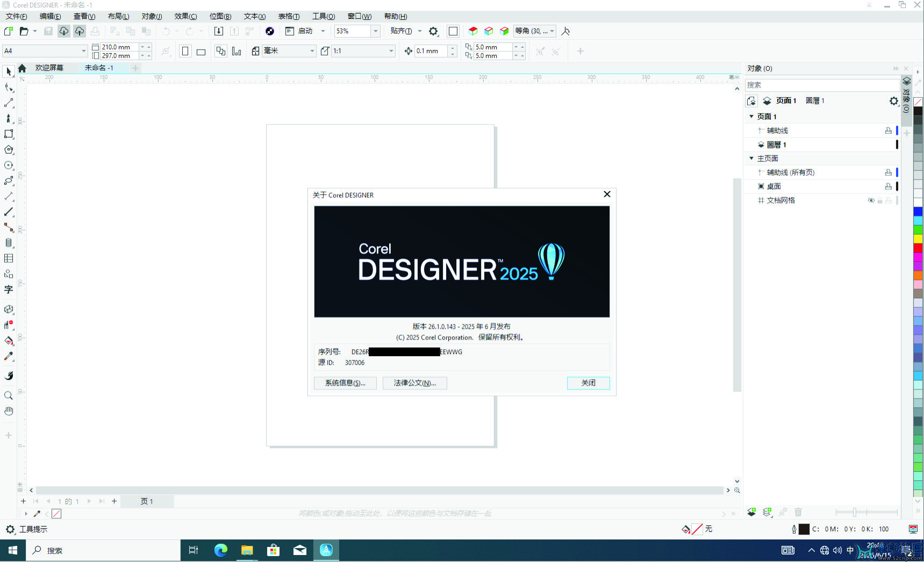
Task: Select the Table tool
Action: pyautogui.click(x=9, y=258)
